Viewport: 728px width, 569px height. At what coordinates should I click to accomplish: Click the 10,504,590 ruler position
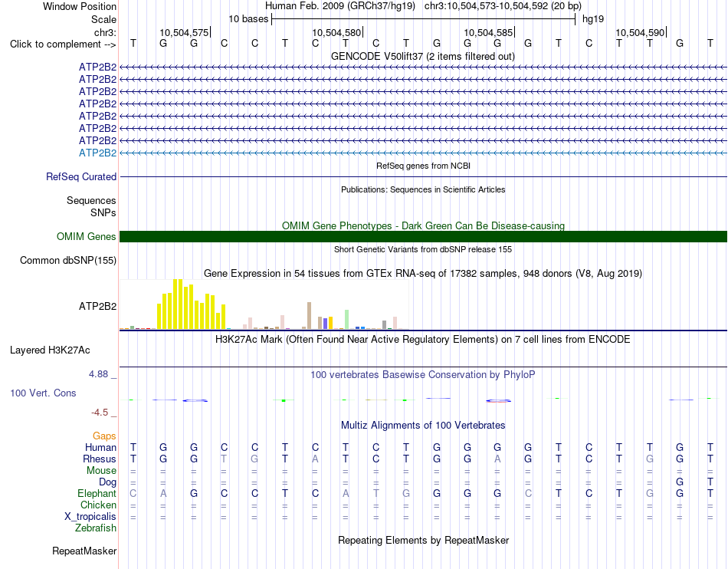[640, 32]
